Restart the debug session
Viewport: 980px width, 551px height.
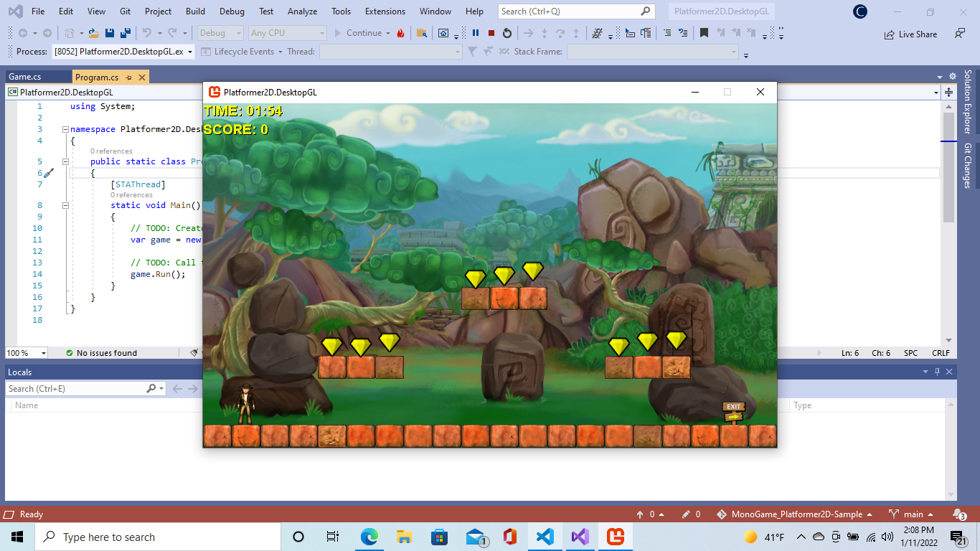[507, 33]
